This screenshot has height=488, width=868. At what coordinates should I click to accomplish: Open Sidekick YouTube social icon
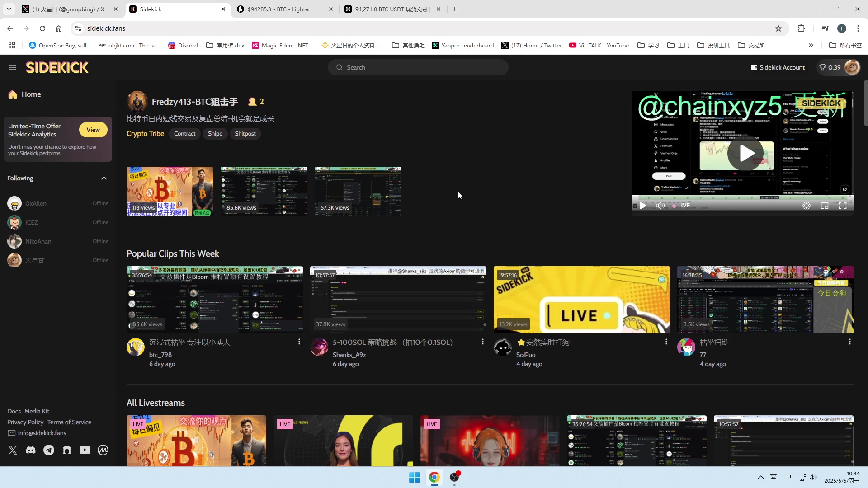[85, 450]
